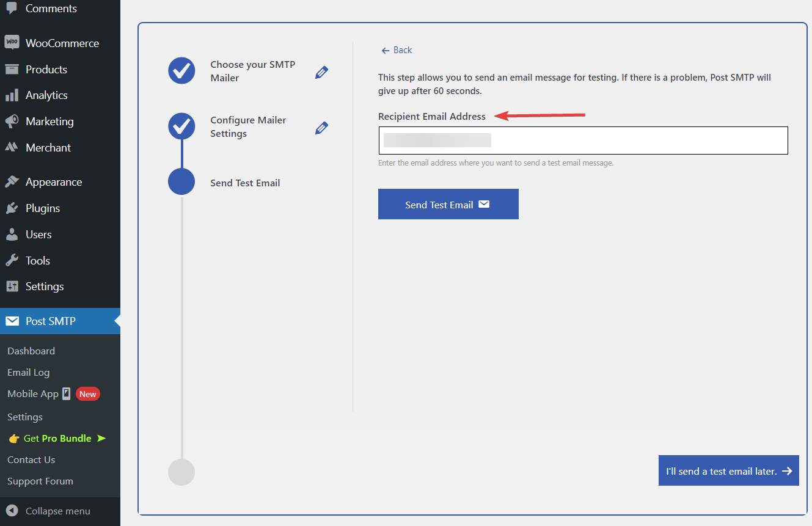Click the pointing hand icon beside Get Pro Bundle
The height and width of the screenshot is (526, 812).
14,439
